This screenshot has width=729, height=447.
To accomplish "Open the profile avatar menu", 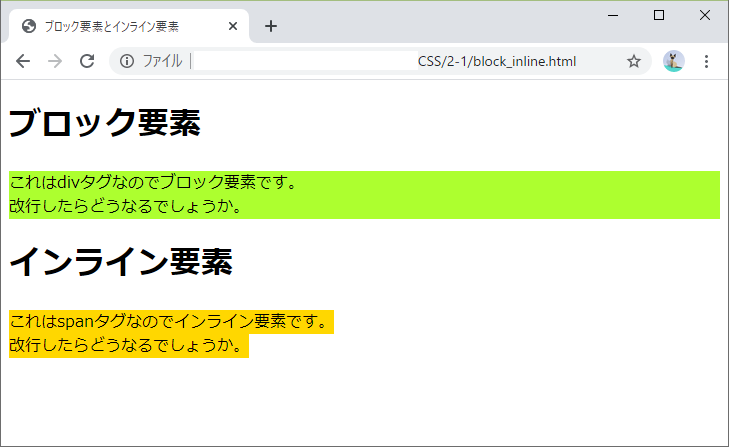I will click(673, 61).
